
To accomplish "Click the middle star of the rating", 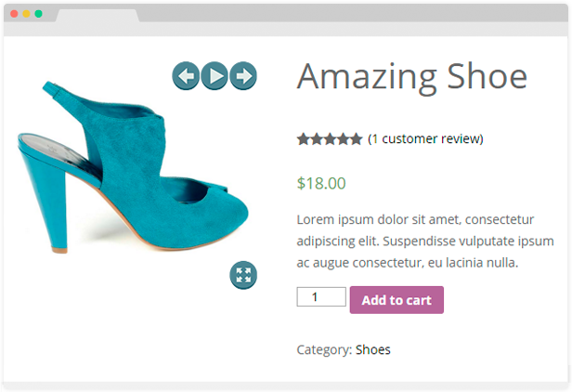I will pyautogui.click(x=330, y=139).
